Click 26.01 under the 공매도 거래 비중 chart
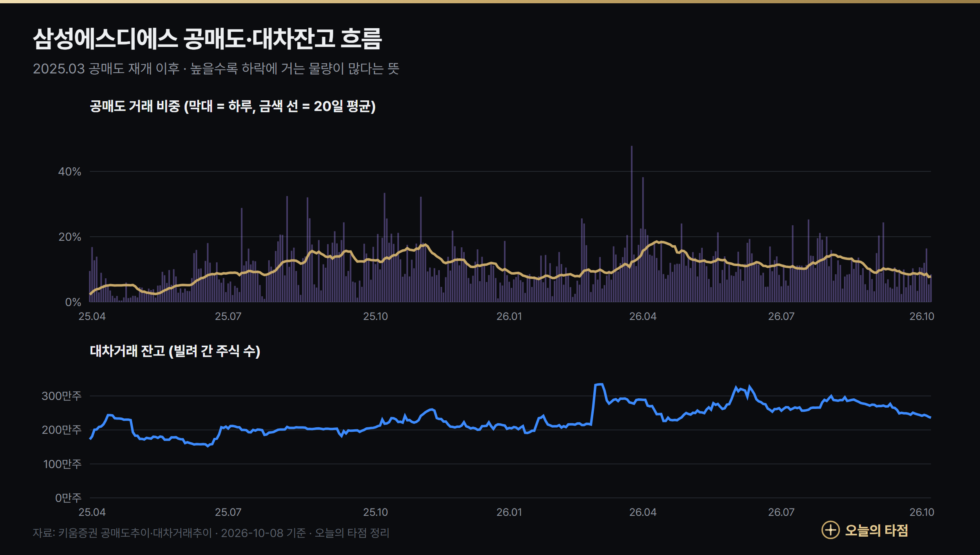 509,316
